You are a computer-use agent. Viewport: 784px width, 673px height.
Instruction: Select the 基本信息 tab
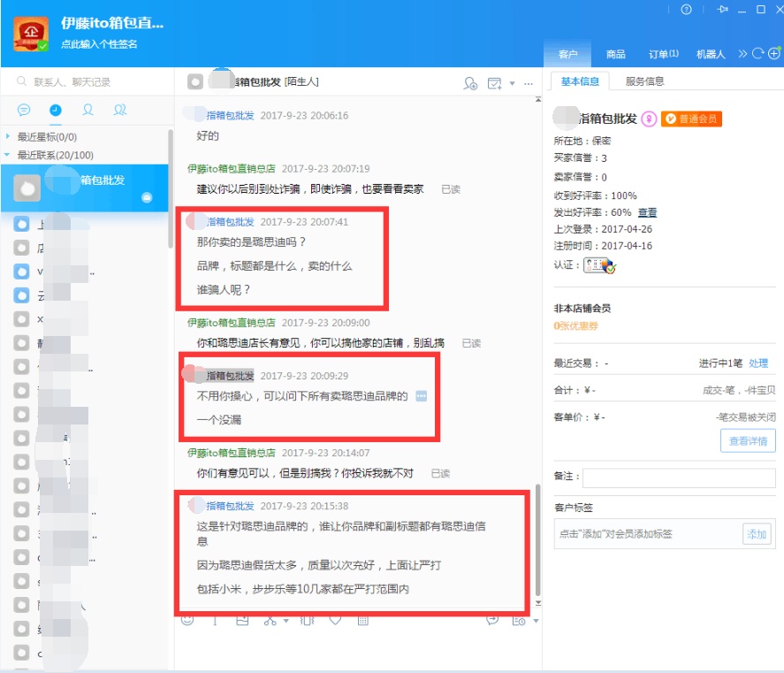580,81
